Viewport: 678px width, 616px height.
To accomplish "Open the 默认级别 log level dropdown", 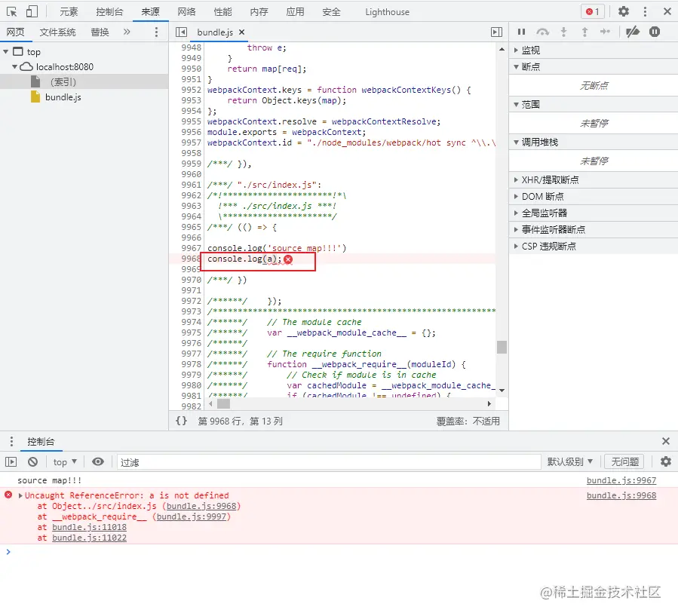I will (x=570, y=461).
